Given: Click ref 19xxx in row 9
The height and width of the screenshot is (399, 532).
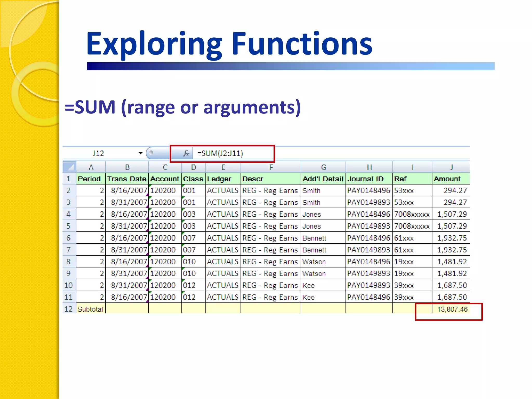Looking at the screenshot, I should [412, 274].
